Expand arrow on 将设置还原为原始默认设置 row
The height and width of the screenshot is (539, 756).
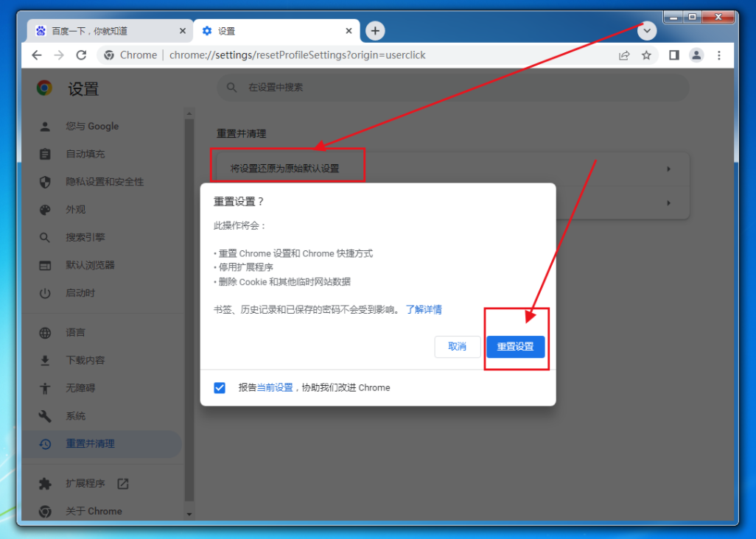tap(669, 169)
